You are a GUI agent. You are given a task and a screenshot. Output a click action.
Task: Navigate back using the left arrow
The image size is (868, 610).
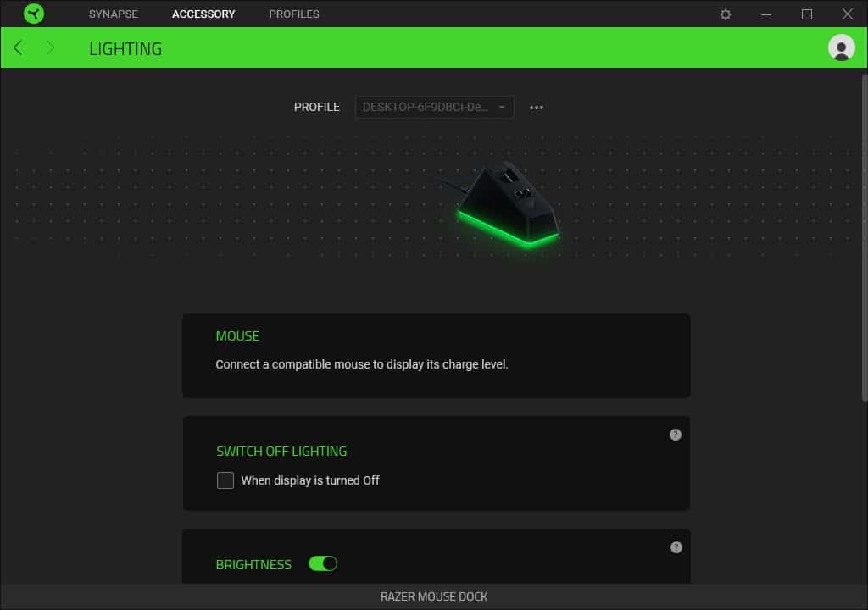18,48
